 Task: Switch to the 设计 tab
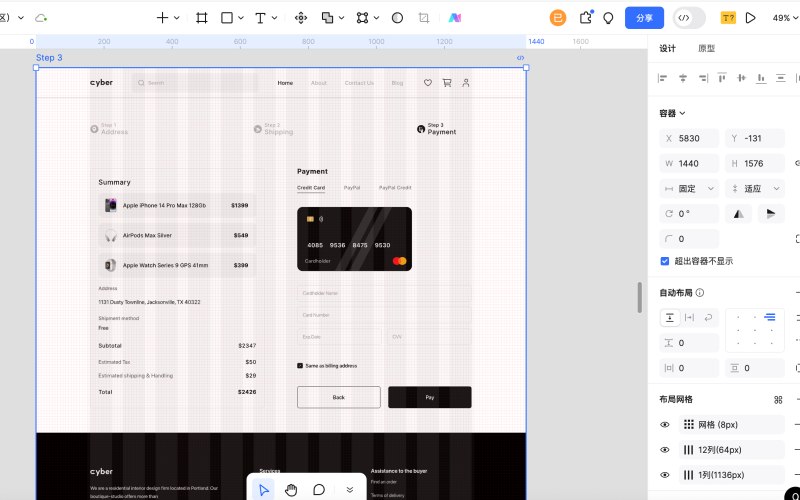(x=667, y=48)
